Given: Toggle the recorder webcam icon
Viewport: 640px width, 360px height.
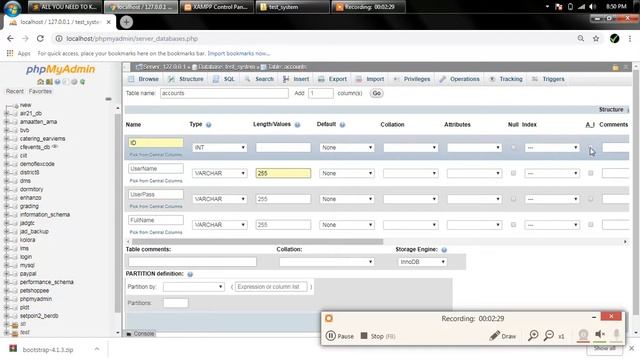Looking at the screenshot, I should 583,335.
